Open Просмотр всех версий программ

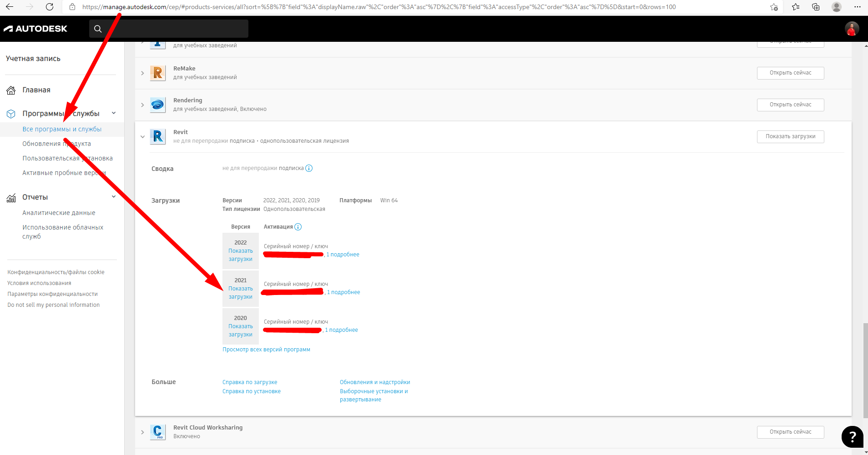coord(266,350)
